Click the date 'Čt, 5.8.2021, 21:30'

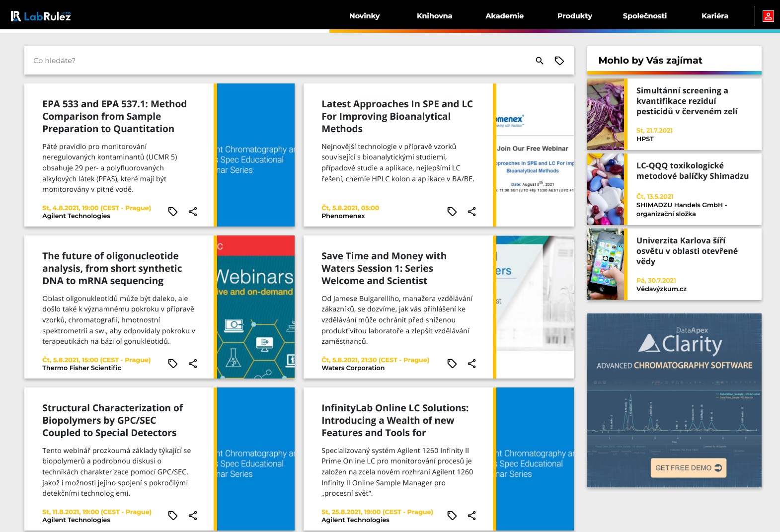[x=375, y=360]
